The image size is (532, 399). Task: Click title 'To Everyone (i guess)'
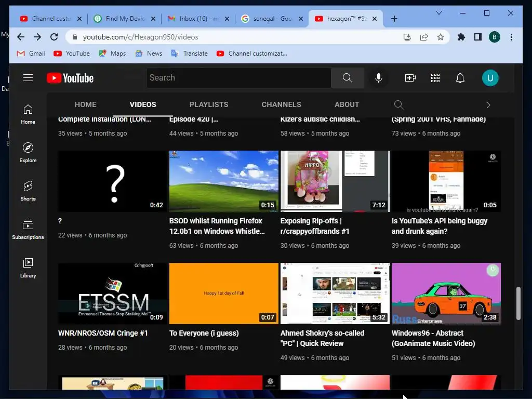point(204,333)
